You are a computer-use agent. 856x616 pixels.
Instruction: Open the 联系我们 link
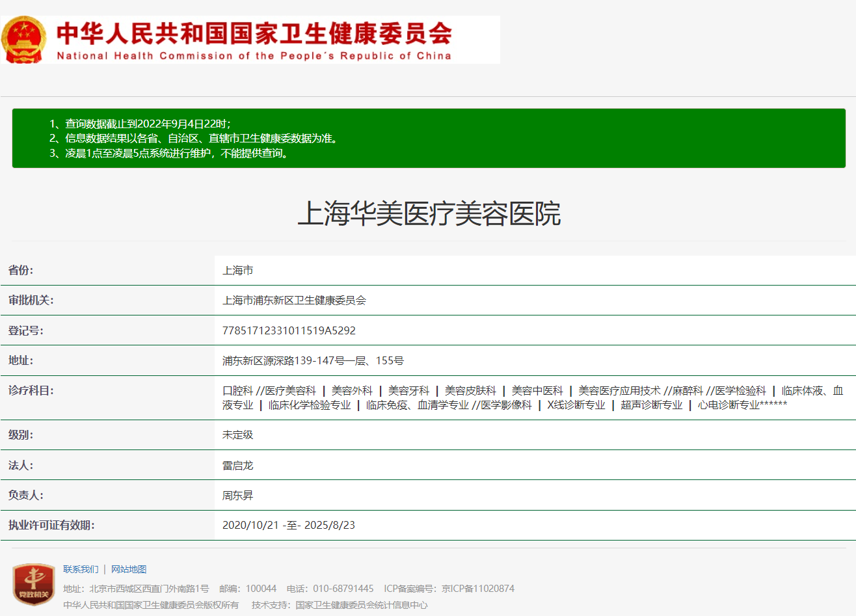(81, 569)
